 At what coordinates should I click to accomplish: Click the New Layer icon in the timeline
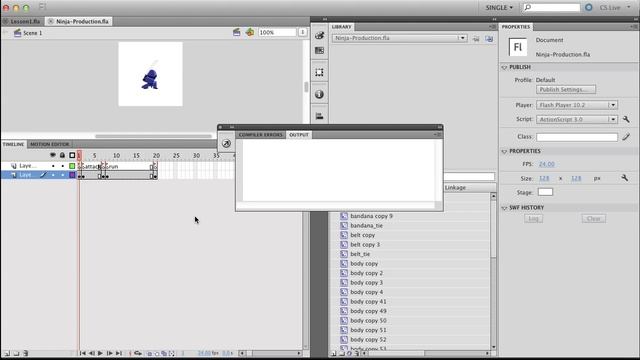pos(7,353)
